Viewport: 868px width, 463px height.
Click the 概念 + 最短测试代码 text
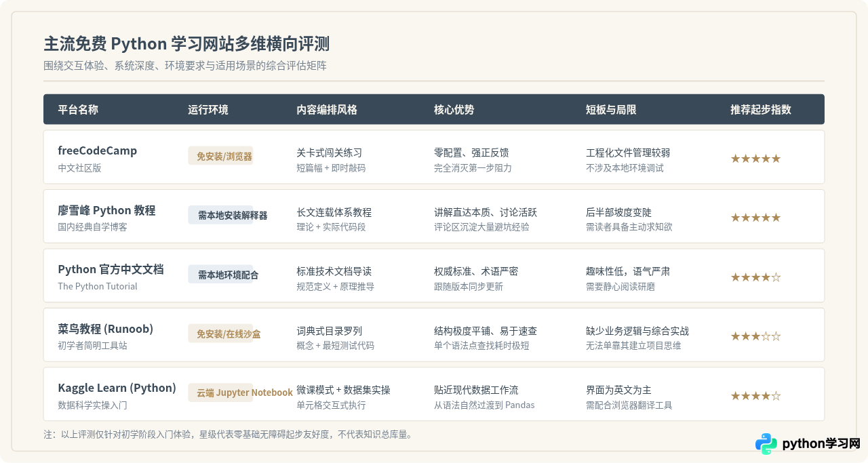(335, 346)
